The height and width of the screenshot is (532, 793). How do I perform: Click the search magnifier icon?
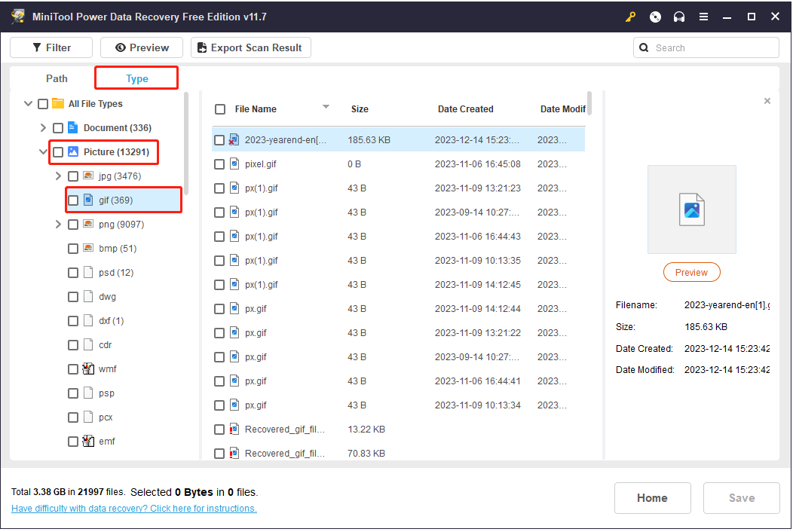click(x=643, y=47)
